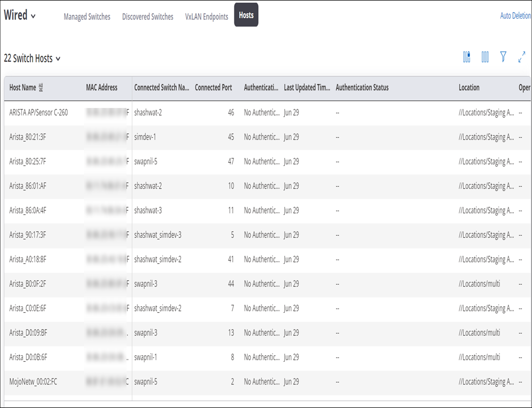
Task: Click the freeze/lock columns icon
Action: [x=466, y=57]
